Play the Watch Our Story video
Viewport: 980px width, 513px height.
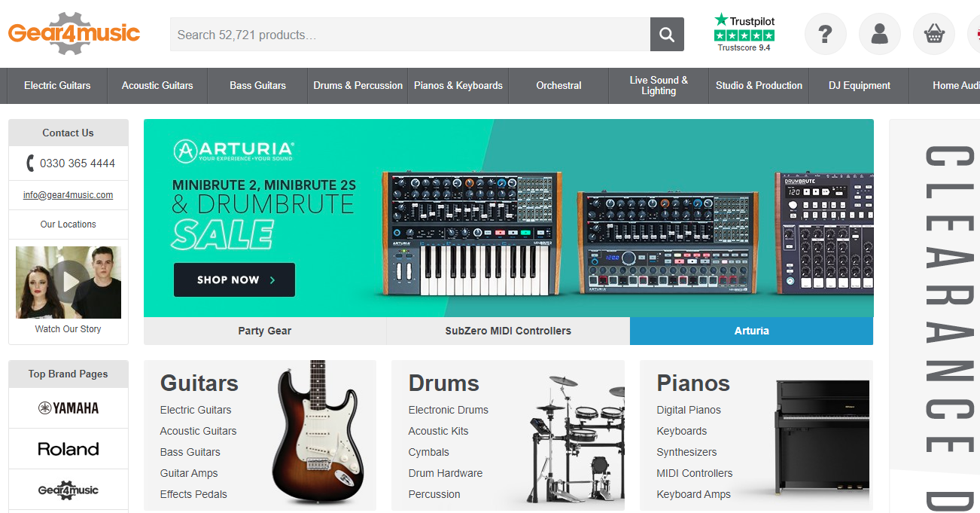coord(68,282)
